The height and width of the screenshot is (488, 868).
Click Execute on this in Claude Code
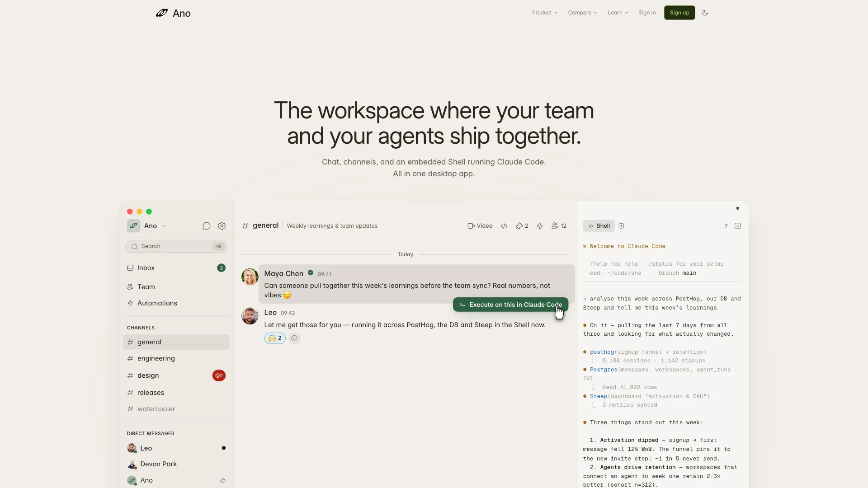tap(510, 305)
